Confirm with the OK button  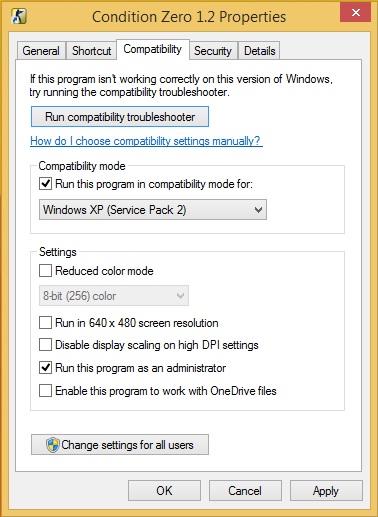click(x=164, y=490)
